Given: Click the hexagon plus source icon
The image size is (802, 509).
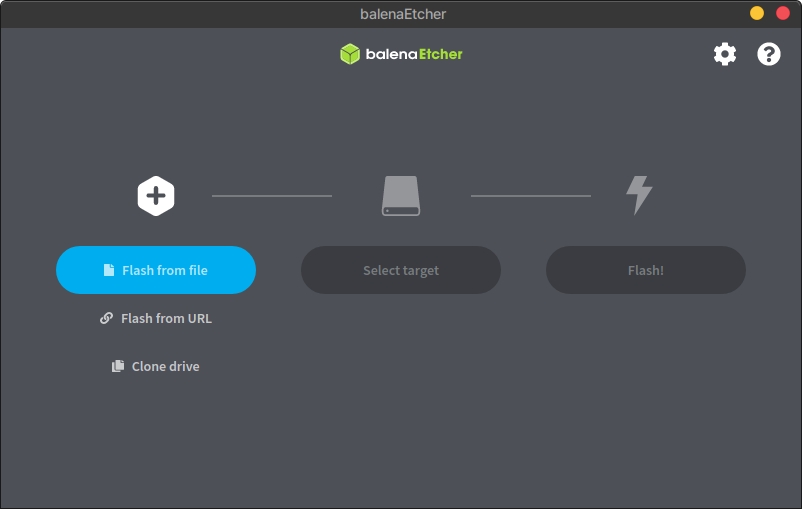Looking at the screenshot, I should [156, 196].
